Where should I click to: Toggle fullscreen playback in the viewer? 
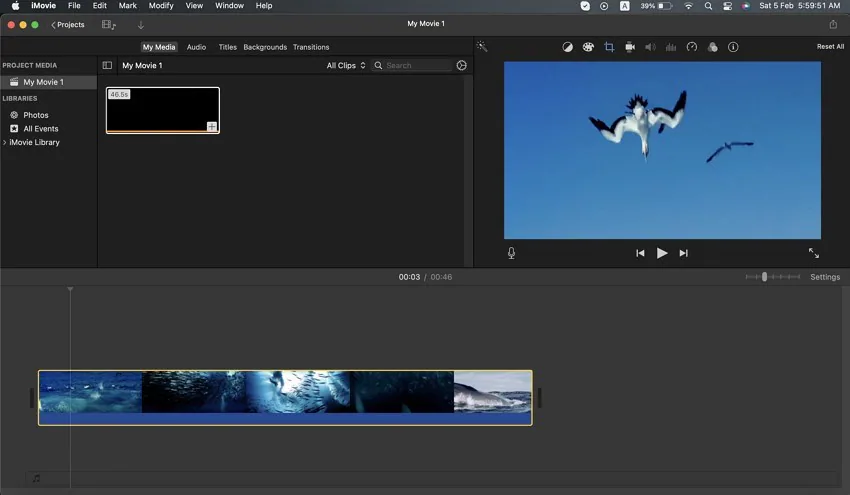coord(813,253)
